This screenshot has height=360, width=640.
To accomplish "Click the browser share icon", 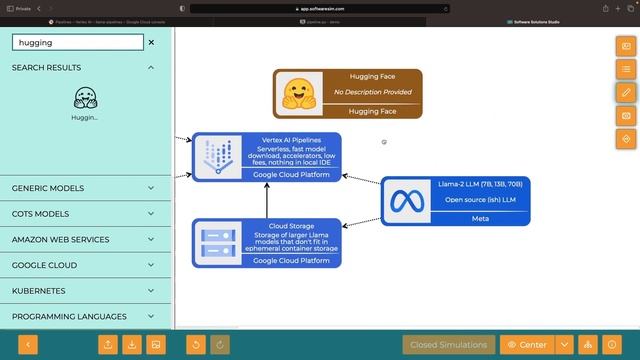I will (x=606, y=9).
